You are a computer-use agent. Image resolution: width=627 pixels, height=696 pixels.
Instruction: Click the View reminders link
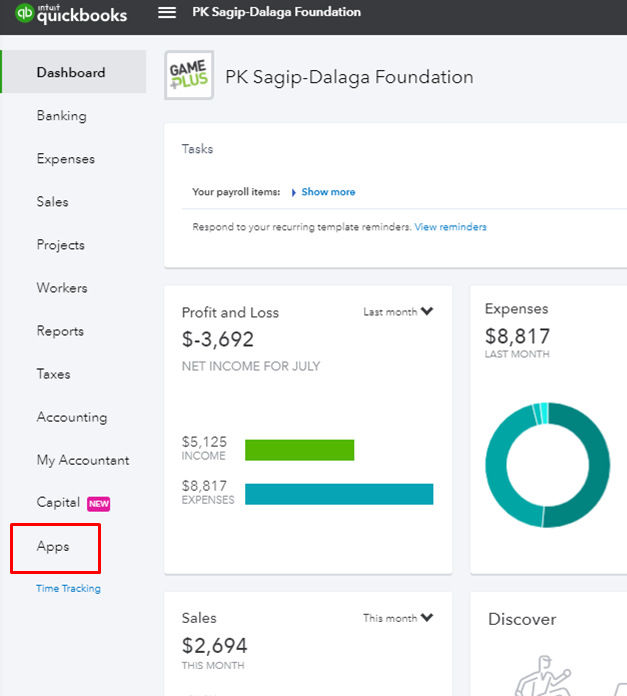450,227
